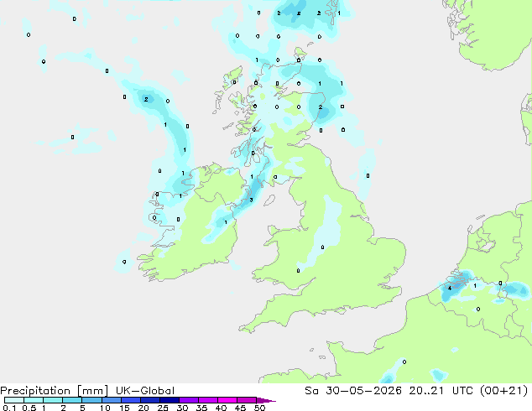The image size is (532, 411).
Task: Click the '35' legend scale label
Action: coord(201,408)
